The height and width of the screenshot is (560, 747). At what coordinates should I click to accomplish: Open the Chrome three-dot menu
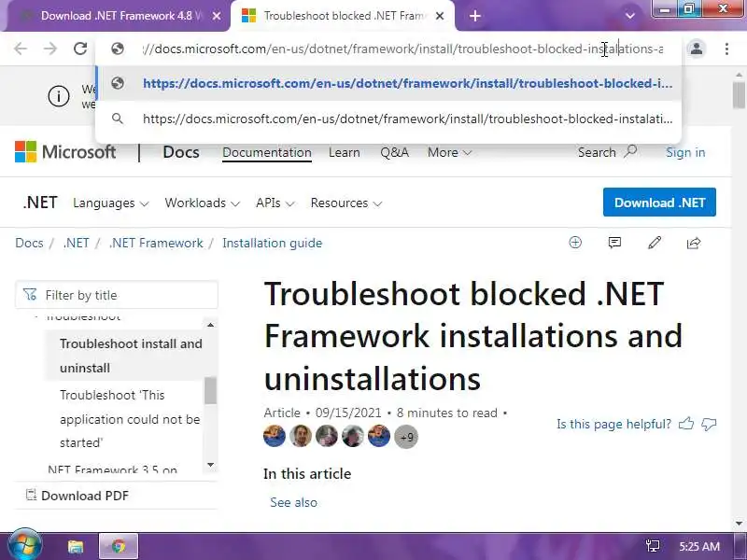726,49
